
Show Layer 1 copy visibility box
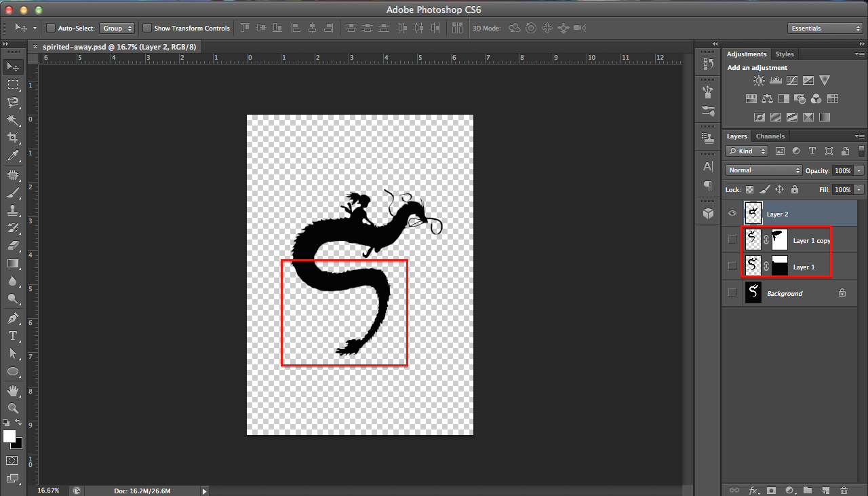(x=732, y=240)
